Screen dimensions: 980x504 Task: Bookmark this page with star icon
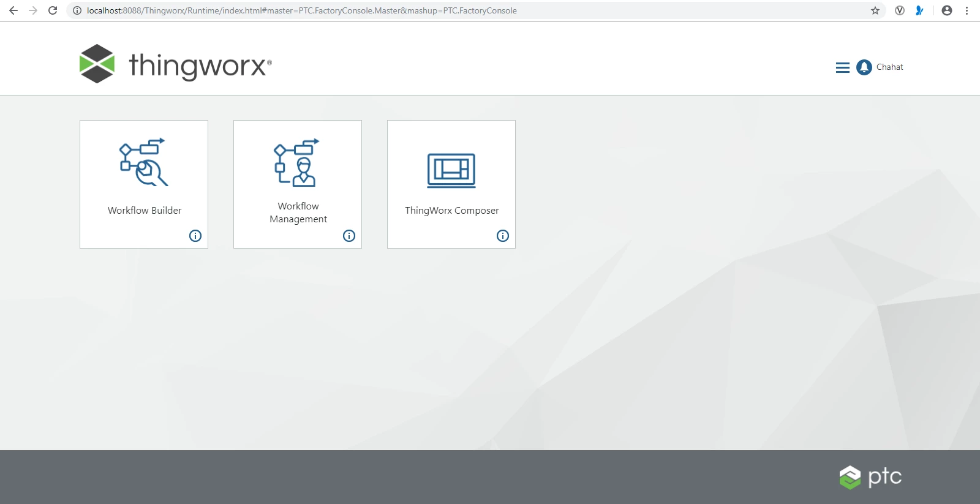coord(875,10)
